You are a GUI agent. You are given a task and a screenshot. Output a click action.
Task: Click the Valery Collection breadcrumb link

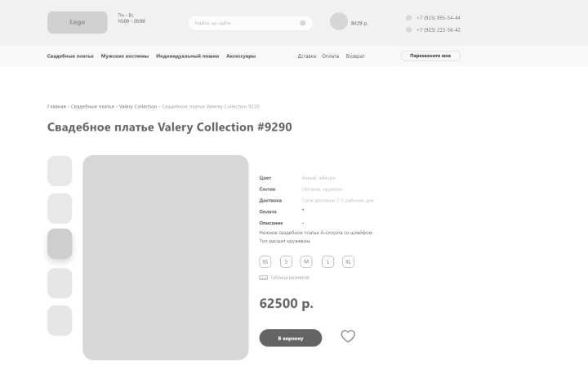[x=138, y=106]
